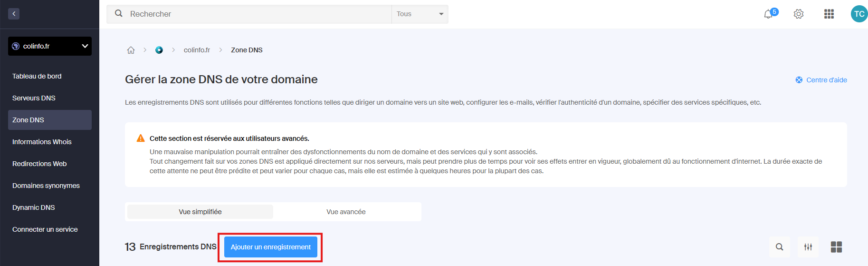Open Serveurs DNS in sidebar
Image resolution: width=868 pixels, height=266 pixels.
click(x=34, y=98)
